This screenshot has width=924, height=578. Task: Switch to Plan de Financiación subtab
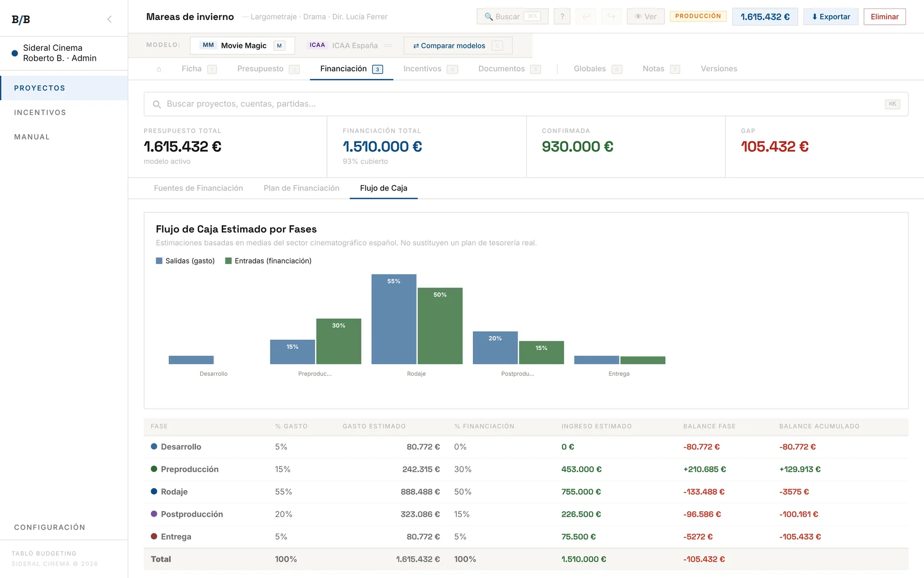click(x=301, y=188)
